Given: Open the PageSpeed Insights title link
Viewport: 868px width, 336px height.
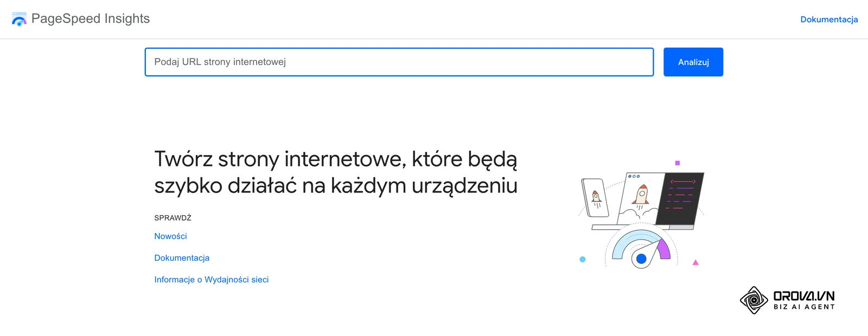Looking at the screenshot, I should [x=91, y=18].
